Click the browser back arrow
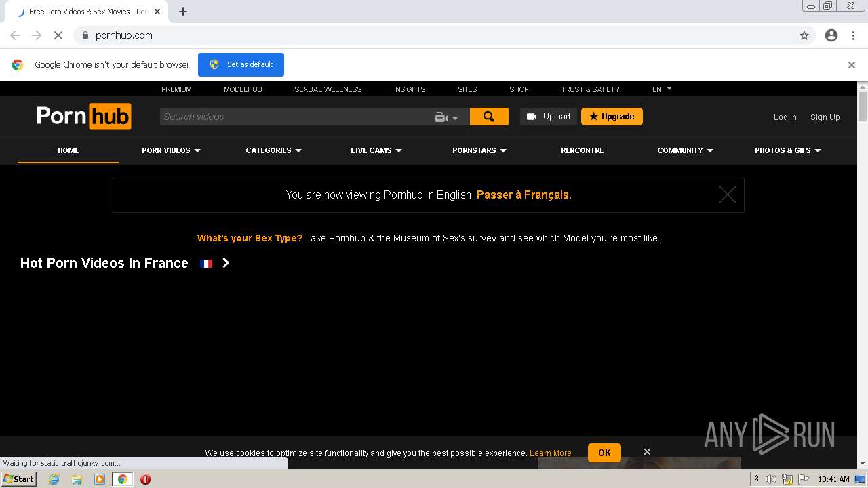The width and height of the screenshot is (868, 488). pyautogui.click(x=15, y=35)
